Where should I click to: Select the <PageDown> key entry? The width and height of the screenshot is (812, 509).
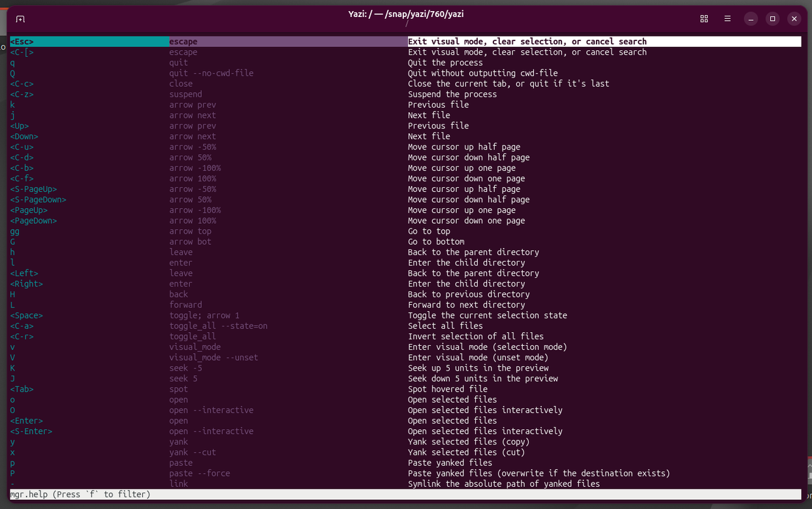[x=34, y=221]
